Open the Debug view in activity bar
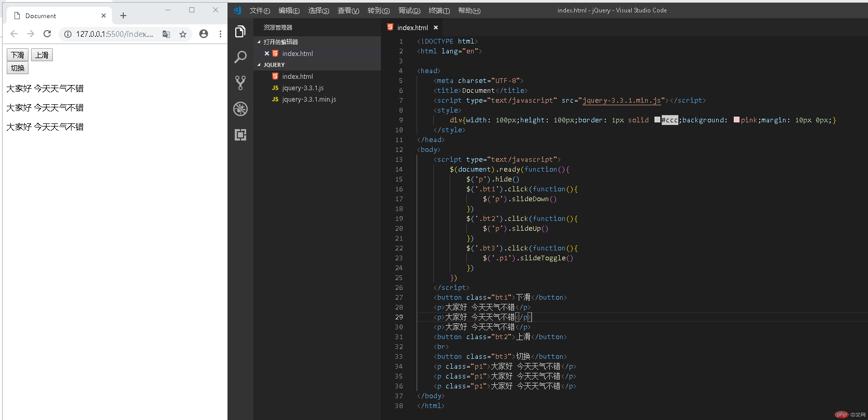868x420 pixels. point(240,109)
